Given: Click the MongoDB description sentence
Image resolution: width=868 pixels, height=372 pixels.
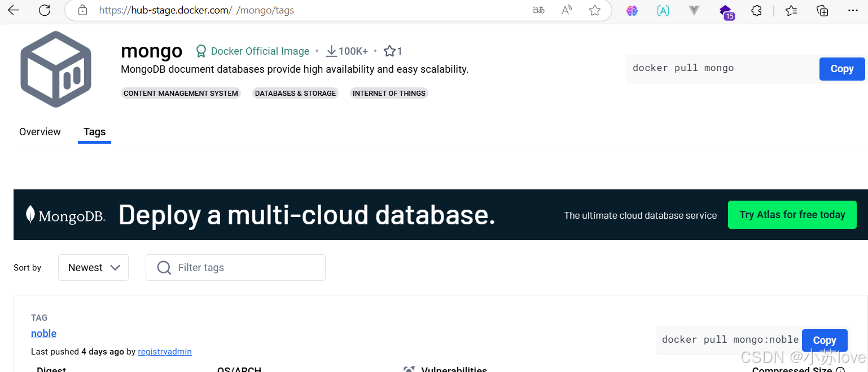Looking at the screenshot, I should tap(295, 69).
